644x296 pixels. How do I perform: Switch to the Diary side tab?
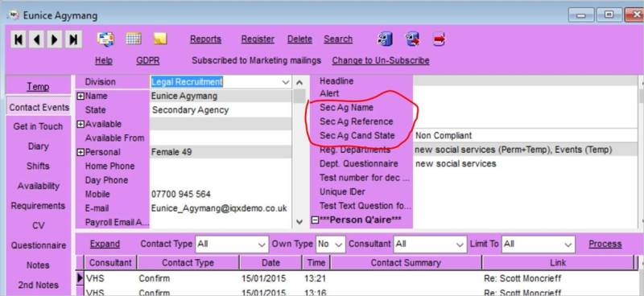[38, 146]
